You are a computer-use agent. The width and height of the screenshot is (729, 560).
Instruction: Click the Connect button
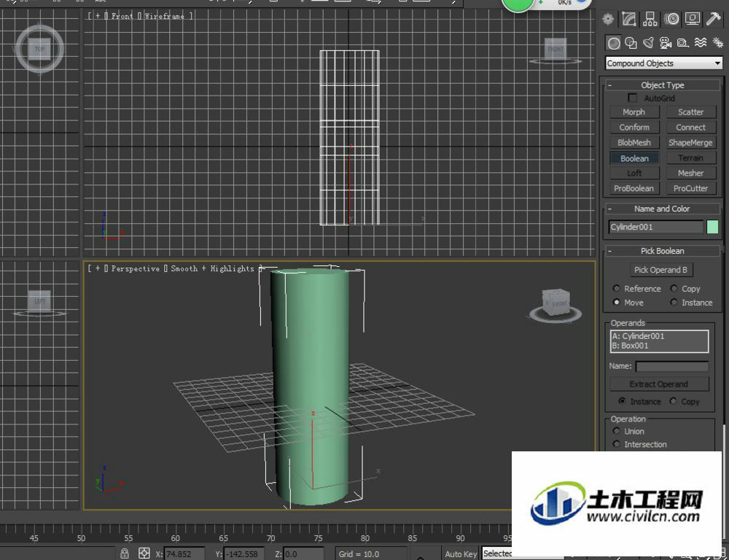691,128
